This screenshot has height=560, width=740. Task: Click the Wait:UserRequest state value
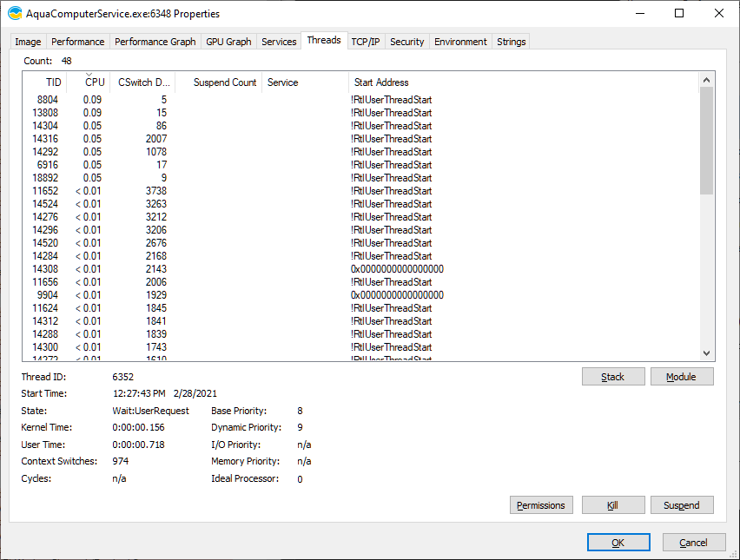(150, 411)
